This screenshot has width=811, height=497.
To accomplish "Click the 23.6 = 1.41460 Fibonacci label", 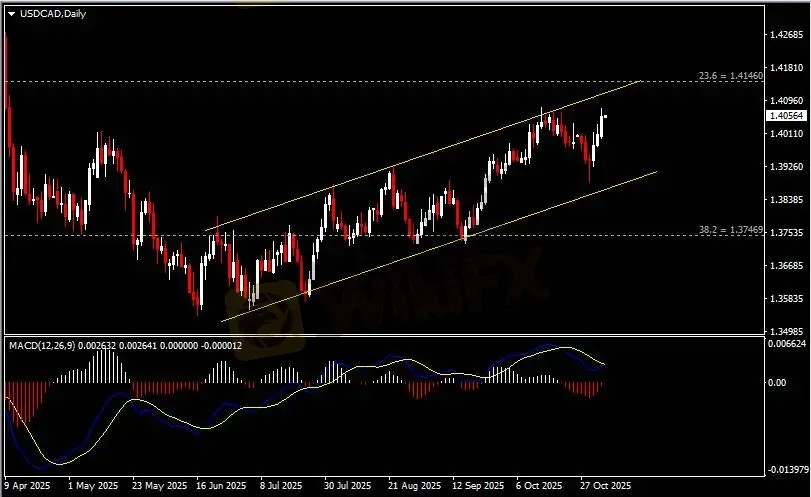I will [730, 75].
